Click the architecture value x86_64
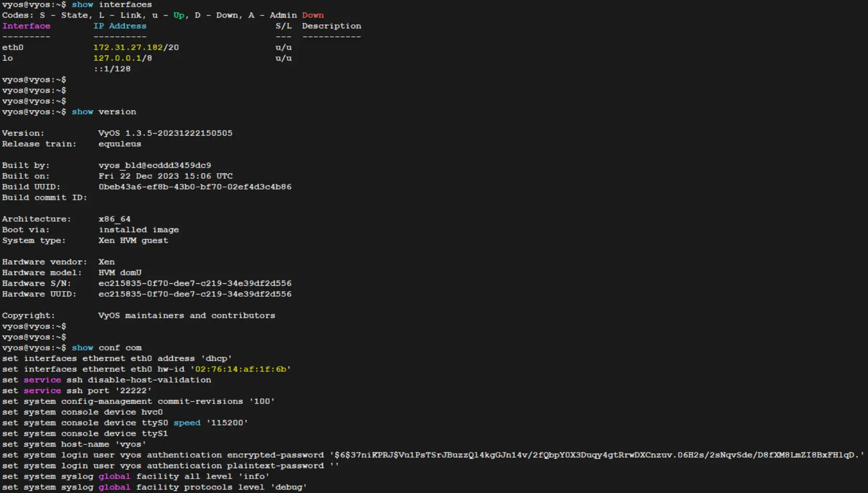The image size is (868, 493). pos(114,219)
